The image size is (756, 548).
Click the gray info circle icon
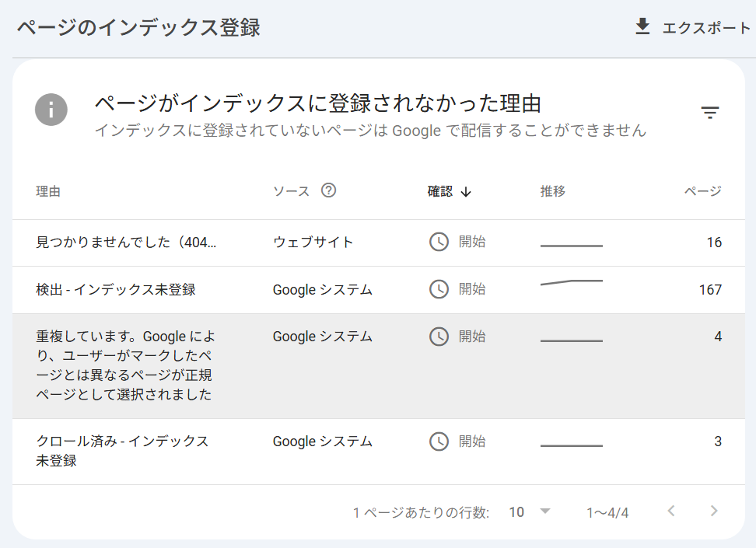tap(51, 109)
